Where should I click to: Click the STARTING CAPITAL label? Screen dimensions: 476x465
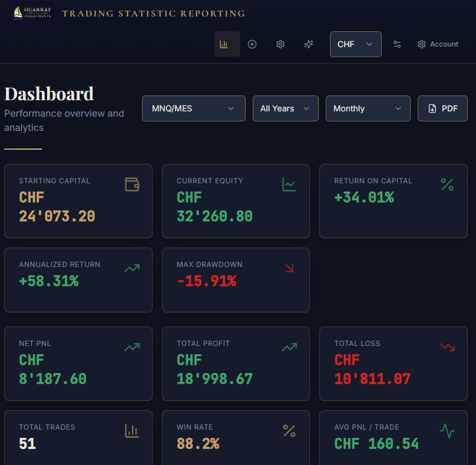[x=55, y=181]
